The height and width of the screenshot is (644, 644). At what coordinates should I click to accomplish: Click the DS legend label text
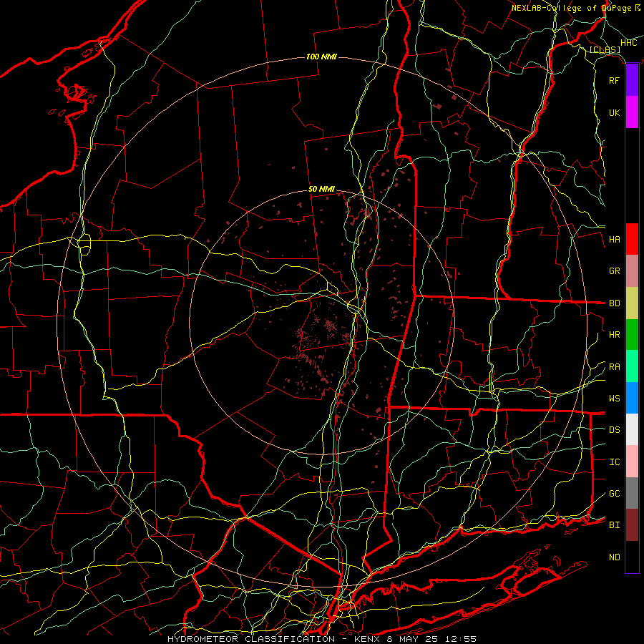615,430
